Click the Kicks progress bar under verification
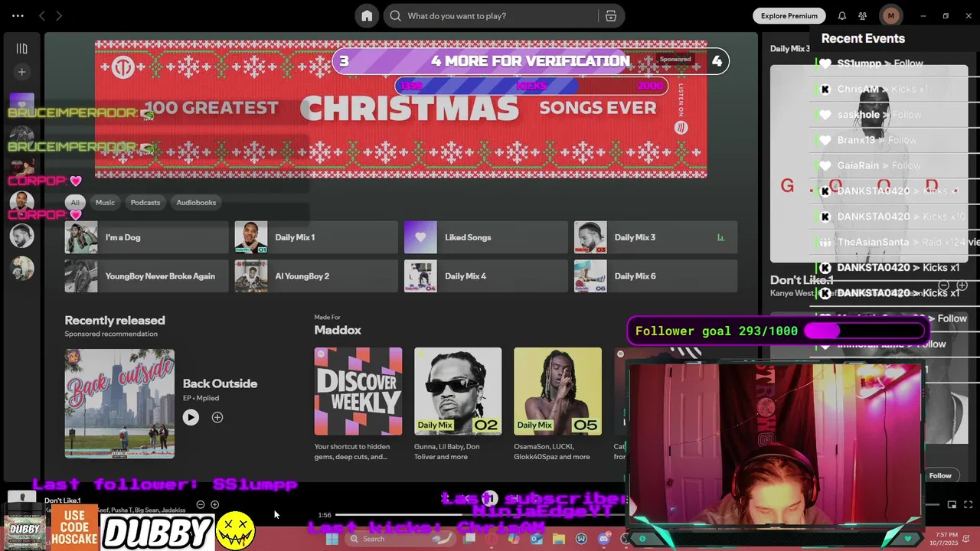 click(531, 86)
